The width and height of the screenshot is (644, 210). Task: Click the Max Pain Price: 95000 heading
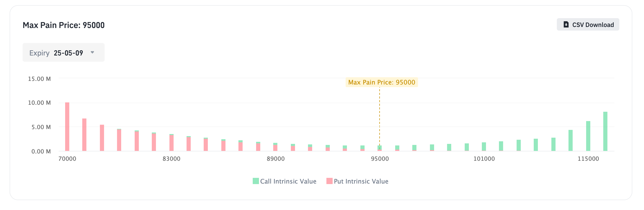pyautogui.click(x=64, y=25)
